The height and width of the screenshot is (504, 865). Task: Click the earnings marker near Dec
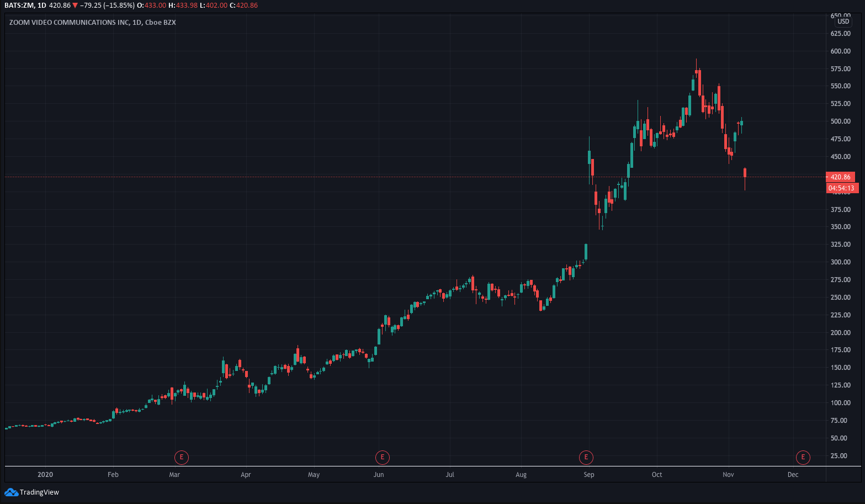coord(803,457)
